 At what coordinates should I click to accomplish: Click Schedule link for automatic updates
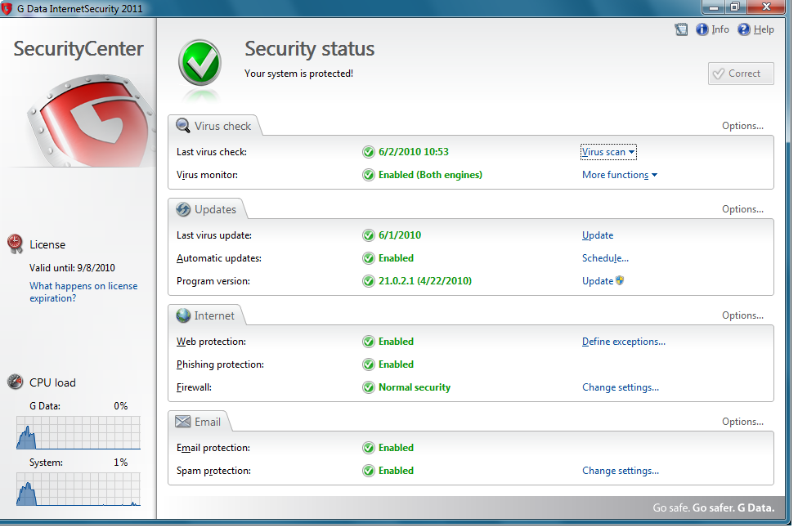click(x=605, y=258)
